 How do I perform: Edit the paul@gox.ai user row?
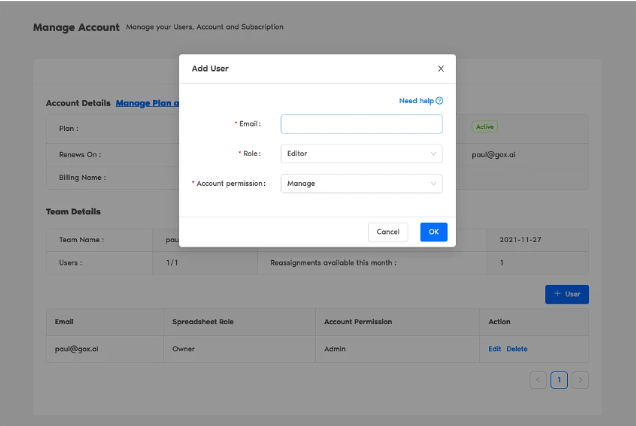(494, 349)
